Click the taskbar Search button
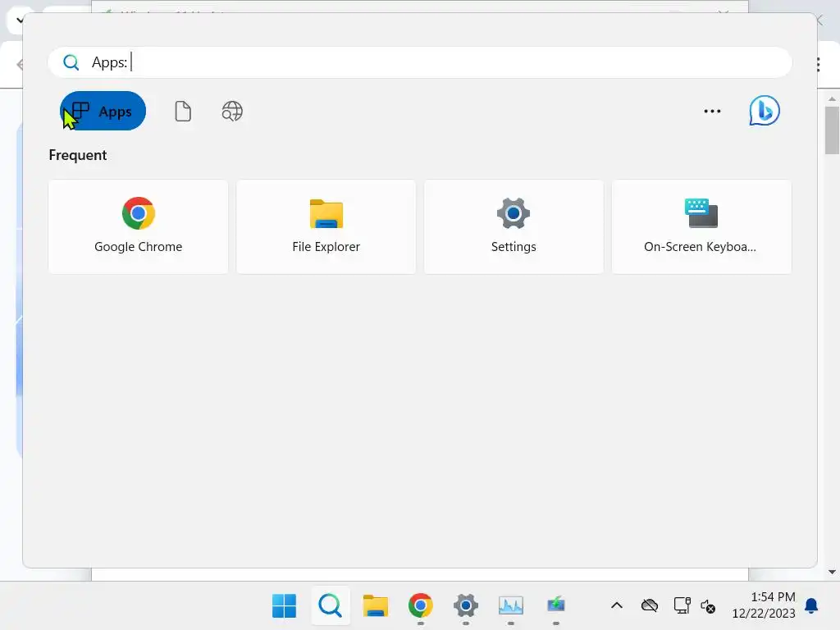The height and width of the screenshot is (630, 840). 330,606
